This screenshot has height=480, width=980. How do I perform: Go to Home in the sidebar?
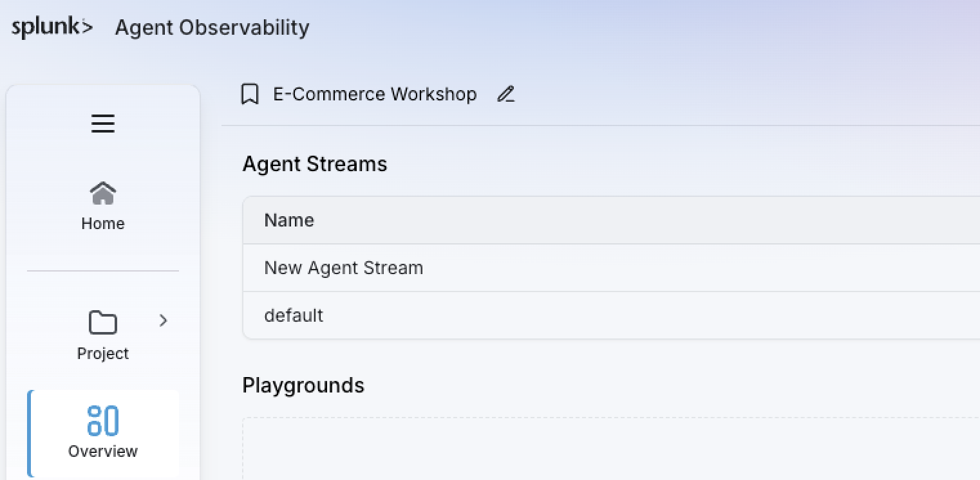103,206
